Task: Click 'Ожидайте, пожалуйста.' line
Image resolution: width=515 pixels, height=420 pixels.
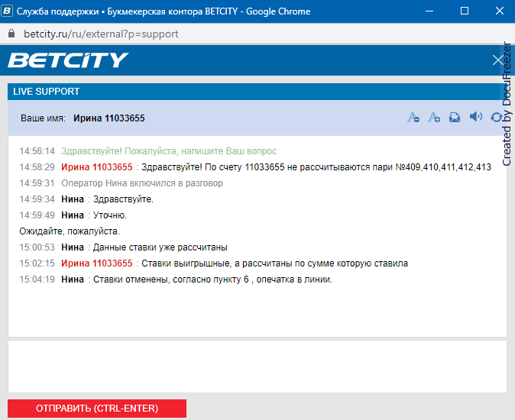Action: coord(70,231)
